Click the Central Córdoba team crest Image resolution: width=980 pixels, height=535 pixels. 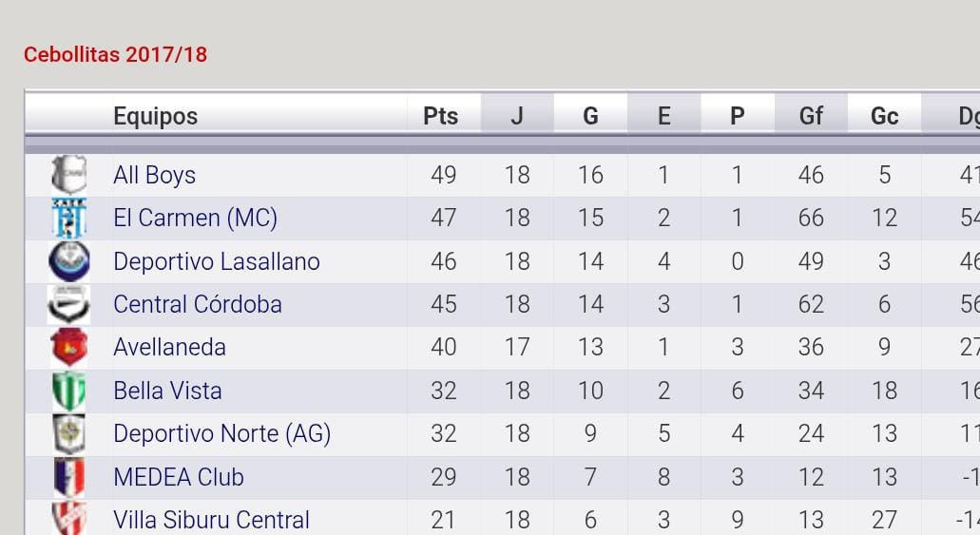tap(68, 304)
